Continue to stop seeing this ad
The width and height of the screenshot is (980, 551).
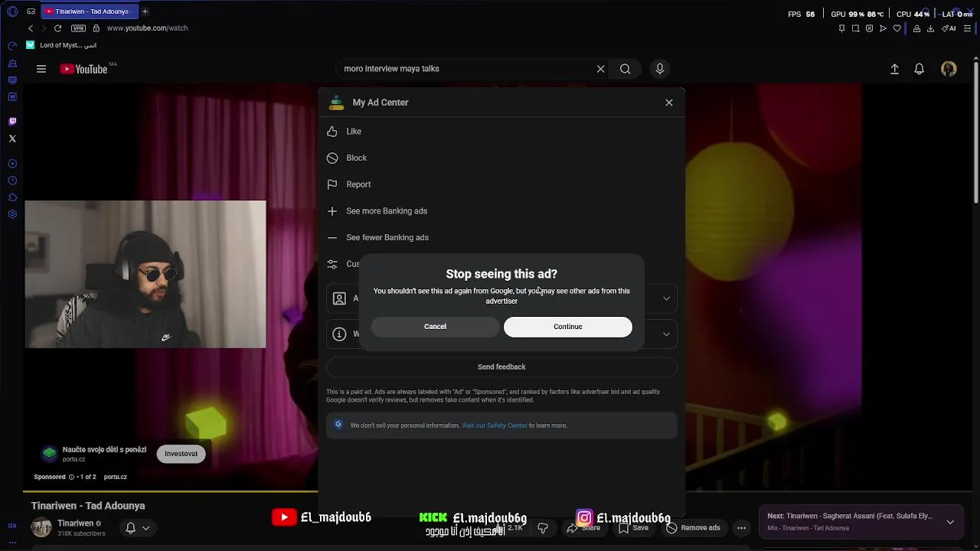coord(568,327)
